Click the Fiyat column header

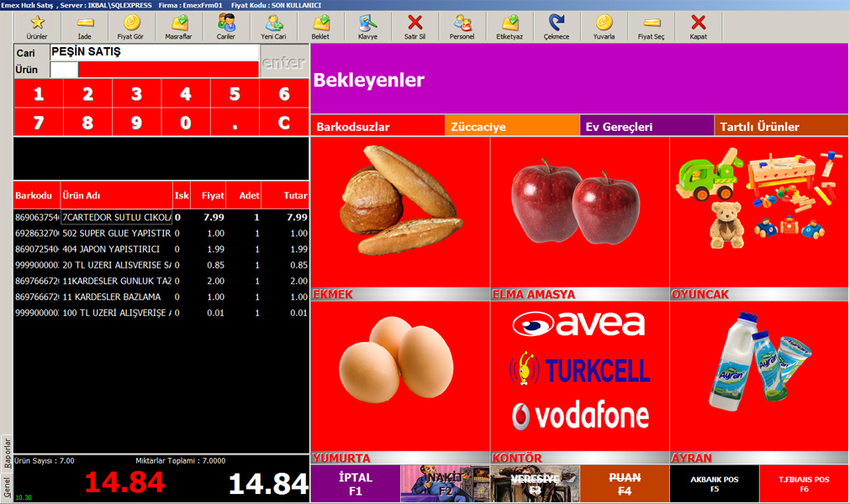coord(208,196)
